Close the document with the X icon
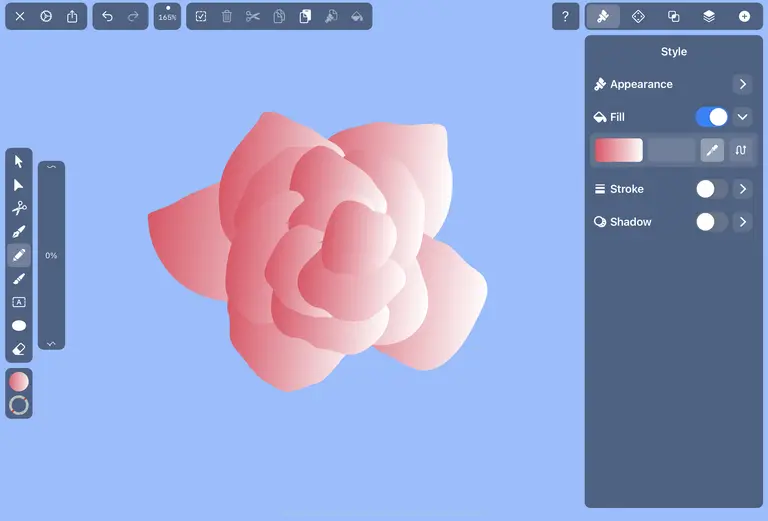Viewport: 768px width, 521px height. [20, 17]
